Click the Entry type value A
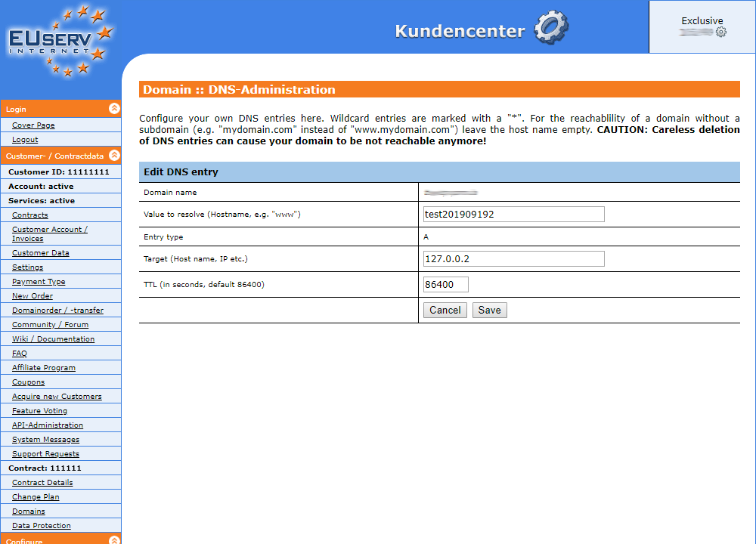 pos(426,237)
